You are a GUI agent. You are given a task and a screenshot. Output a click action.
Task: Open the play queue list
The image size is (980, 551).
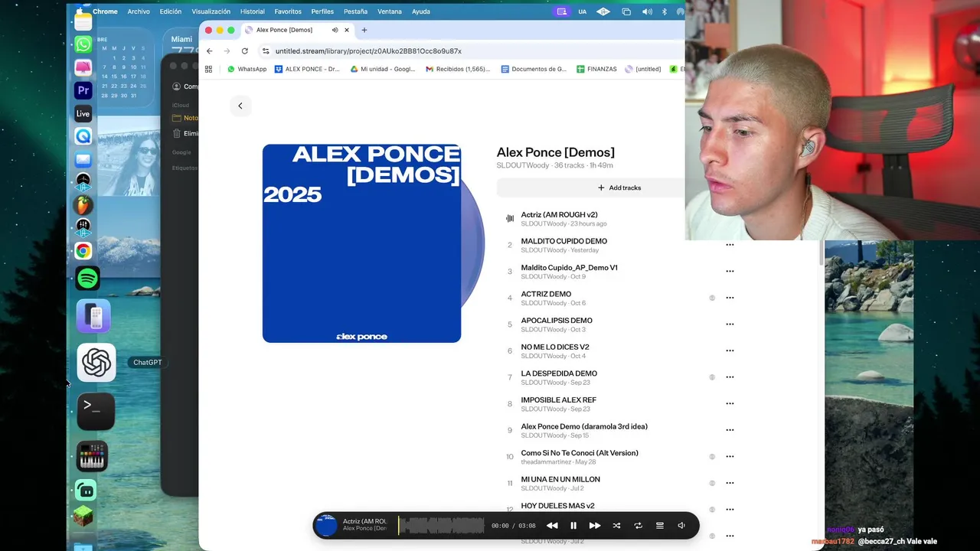pos(660,526)
